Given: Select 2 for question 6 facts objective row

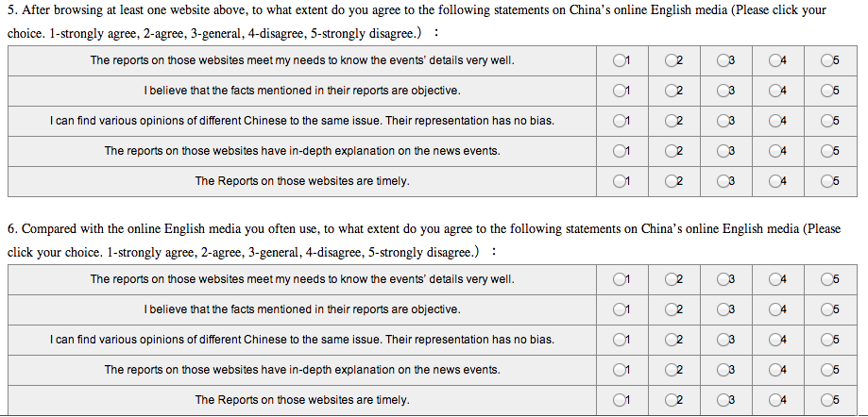Looking at the screenshot, I should pyautogui.click(x=671, y=309).
